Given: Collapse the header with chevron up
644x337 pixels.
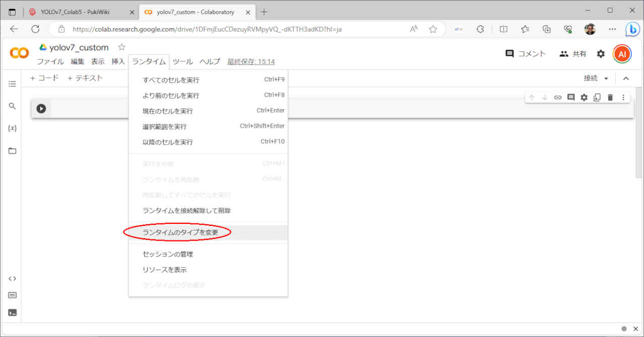Looking at the screenshot, I should click(626, 78).
